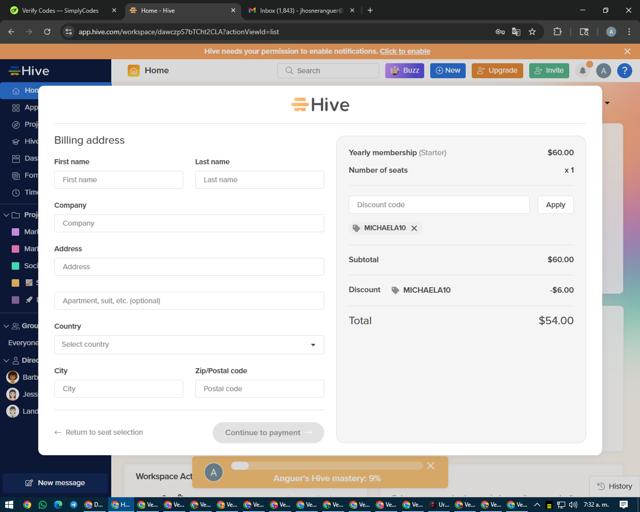Click the Apply discount button
640x512 pixels.
[x=555, y=205]
